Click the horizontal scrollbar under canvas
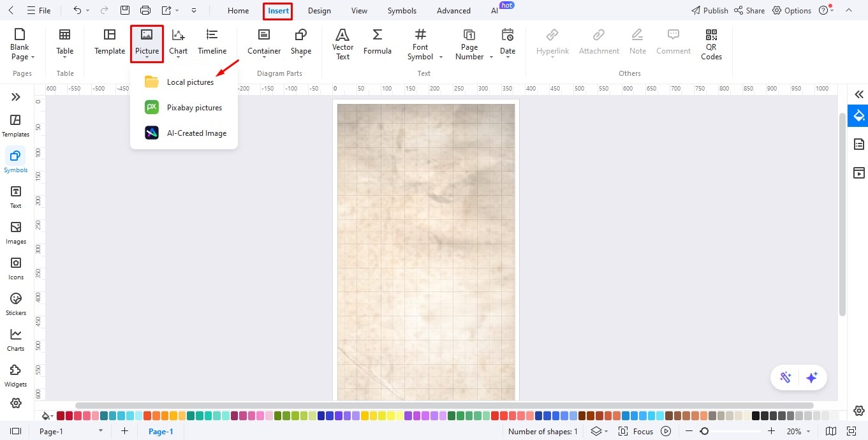 [x=444, y=405]
